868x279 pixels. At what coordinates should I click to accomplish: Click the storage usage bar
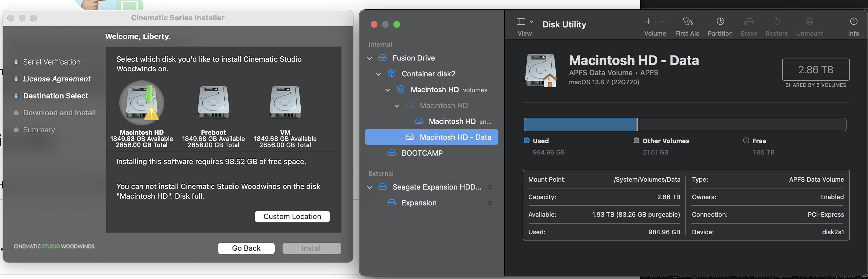(684, 124)
